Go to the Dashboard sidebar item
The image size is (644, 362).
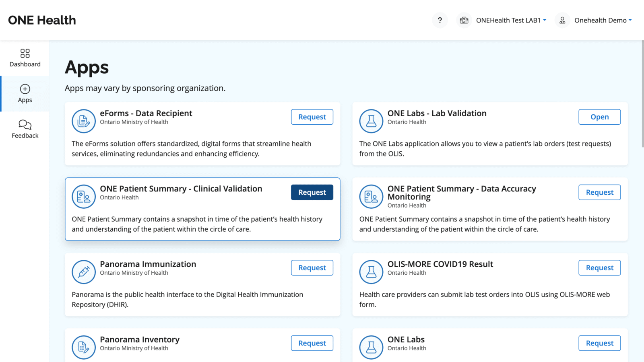pos(25,58)
